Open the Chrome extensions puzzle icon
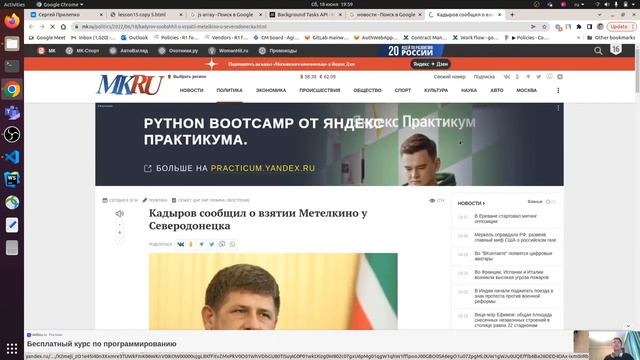 click(x=579, y=27)
